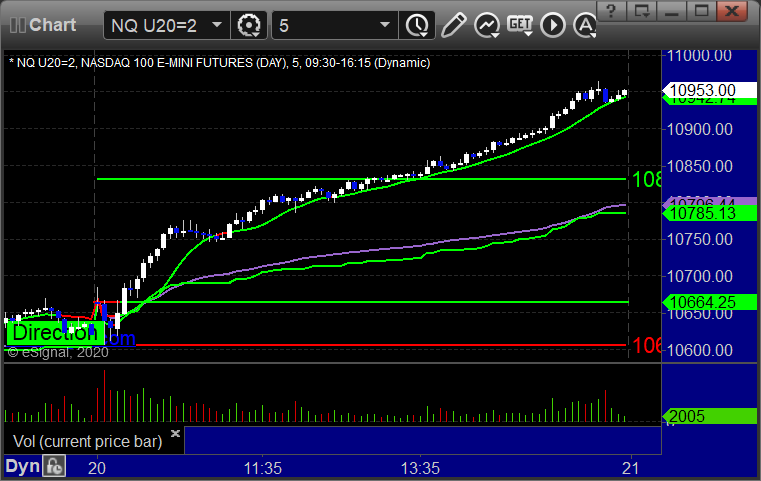Open the symbol dropdown showing NQ U20=2
The height and width of the screenshot is (481, 761).
click(166, 25)
